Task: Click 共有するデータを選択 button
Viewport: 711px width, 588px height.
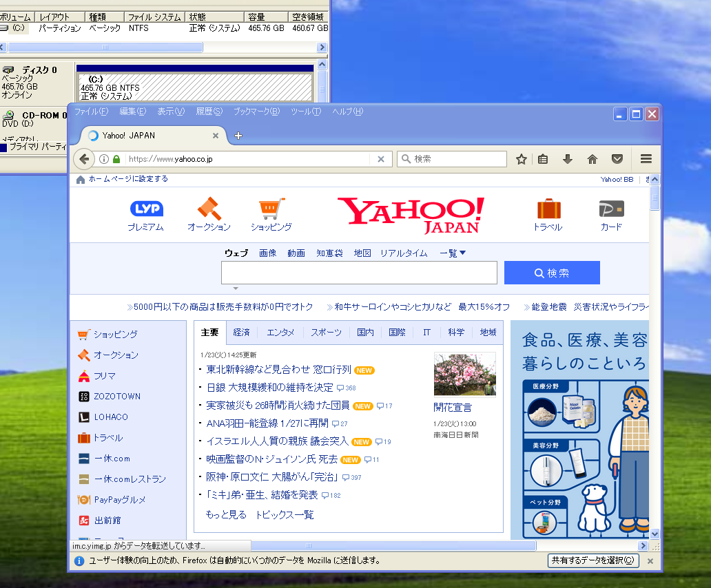Action: tap(593, 561)
